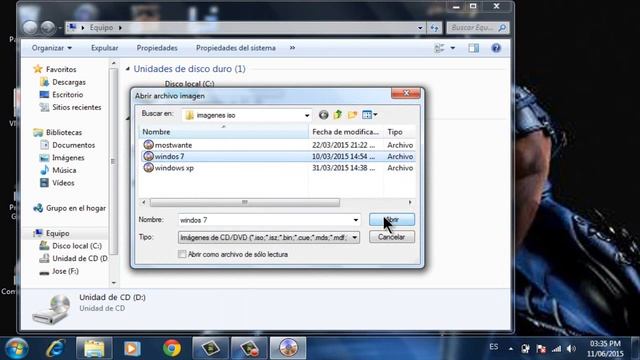This screenshot has width=640, height=360.
Task: Open Unidad de CD (D:) in navigation pane
Action: pyautogui.click(x=80, y=258)
